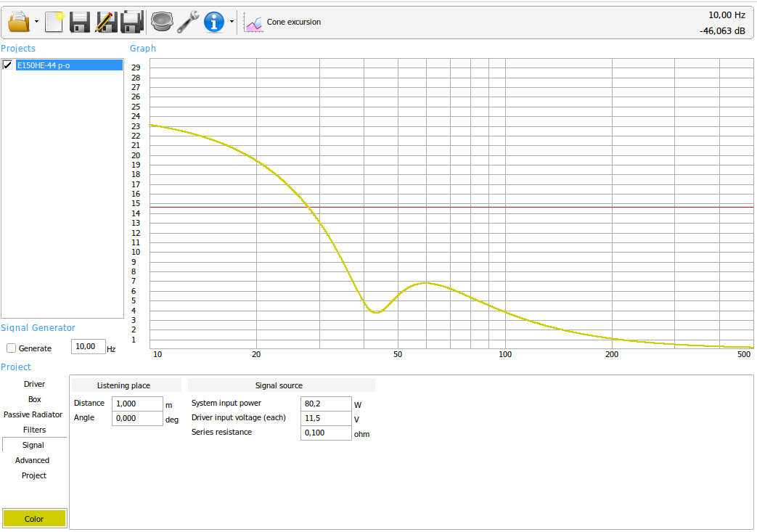Switch to the Driver tab
757x532 pixels.
click(34, 384)
